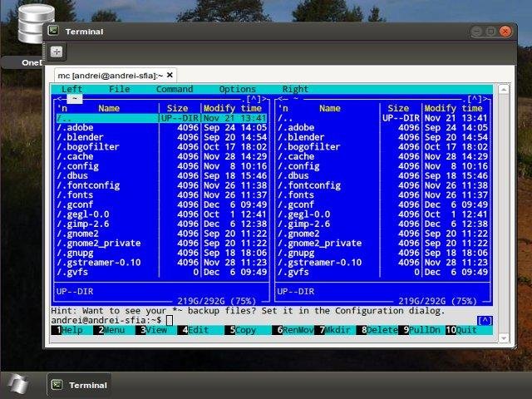The image size is (532, 399).
Task: Click the right panel's [^] history arrow
Action: click(x=475, y=99)
